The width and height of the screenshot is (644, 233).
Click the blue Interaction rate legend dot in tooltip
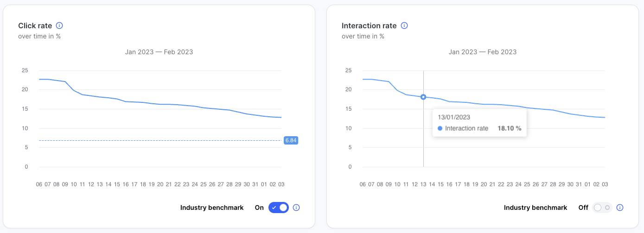pyautogui.click(x=440, y=128)
